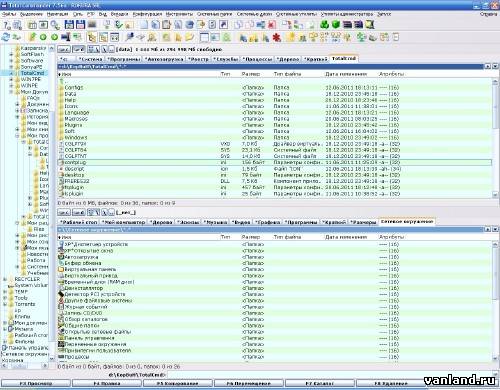Switch to the *Система tab
Screen dimensions: 500x390
click(x=91, y=59)
